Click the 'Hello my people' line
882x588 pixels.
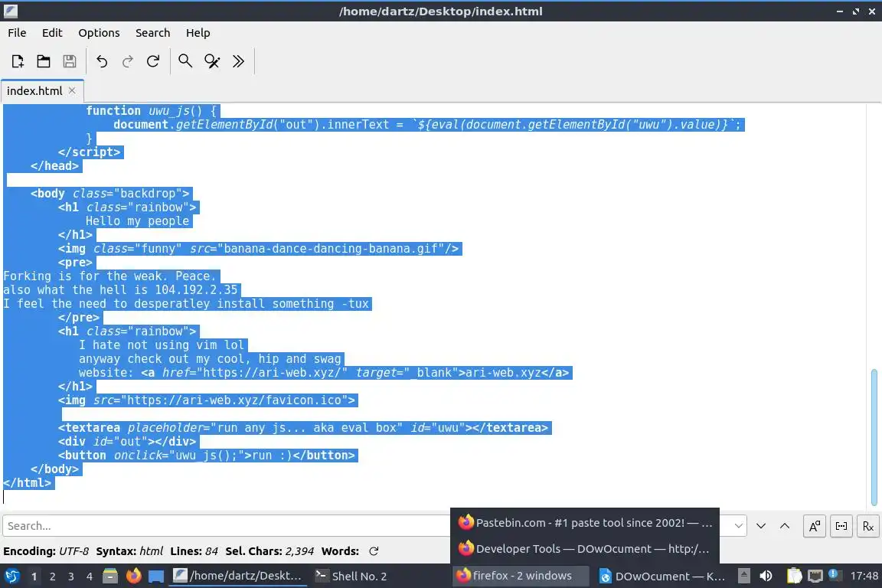(x=137, y=221)
